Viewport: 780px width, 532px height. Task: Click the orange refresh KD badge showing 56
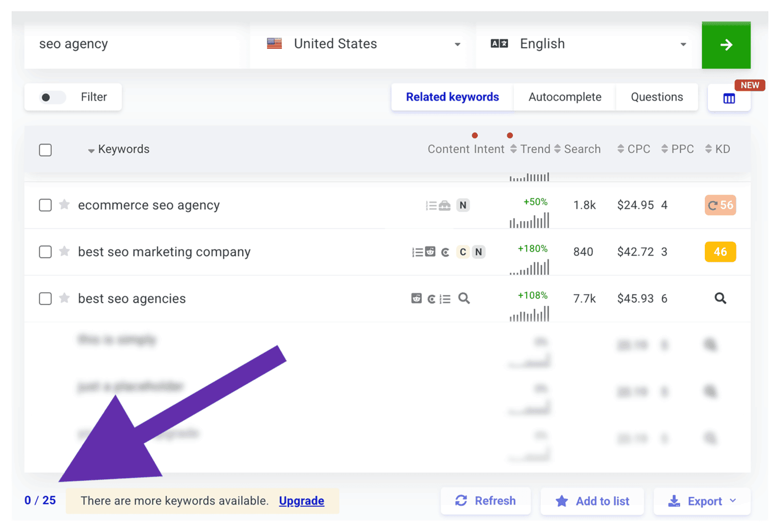(x=720, y=205)
